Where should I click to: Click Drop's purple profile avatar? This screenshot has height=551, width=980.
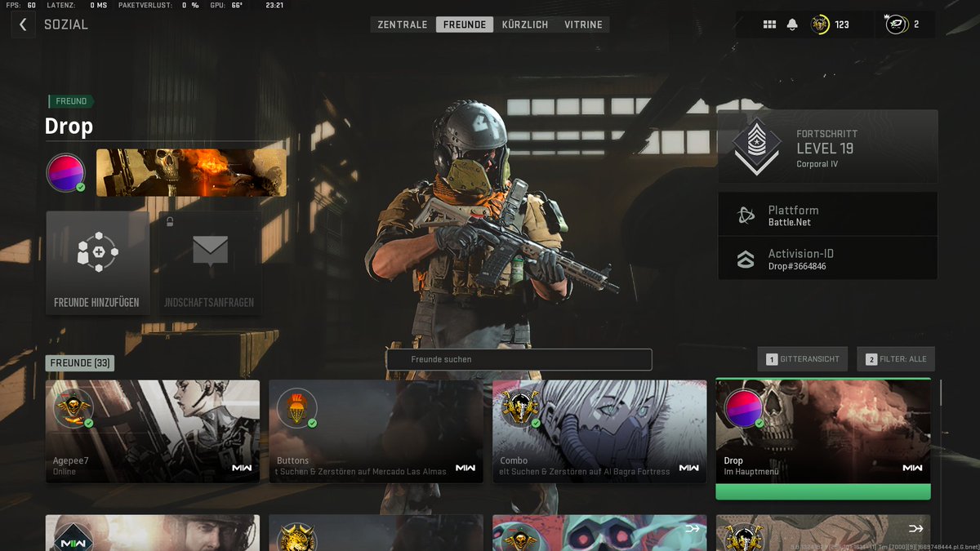point(66,173)
